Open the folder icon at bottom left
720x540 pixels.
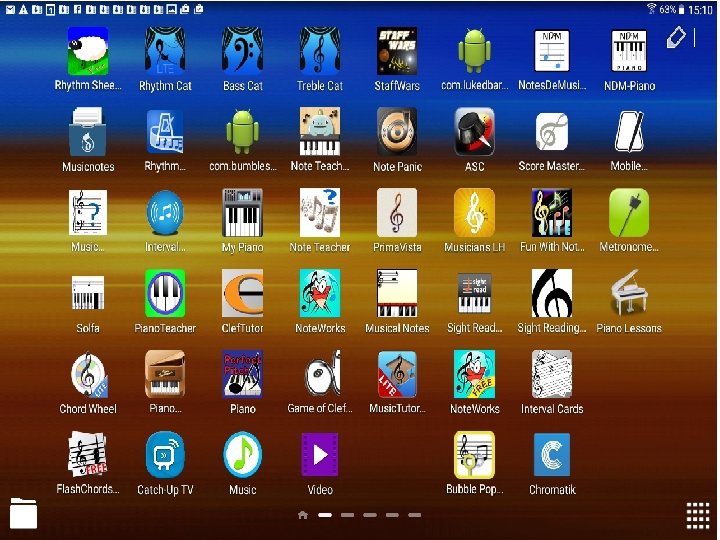click(x=23, y=513)
